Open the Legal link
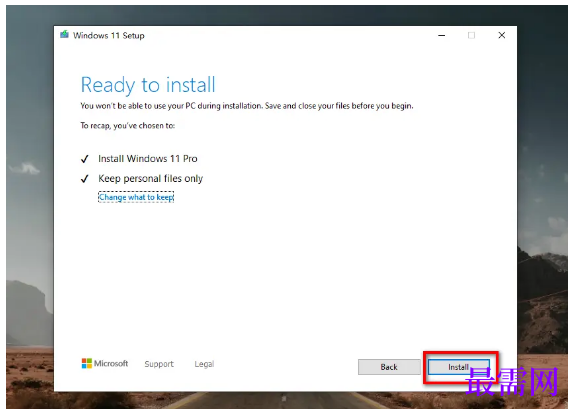 coord(204,364)
